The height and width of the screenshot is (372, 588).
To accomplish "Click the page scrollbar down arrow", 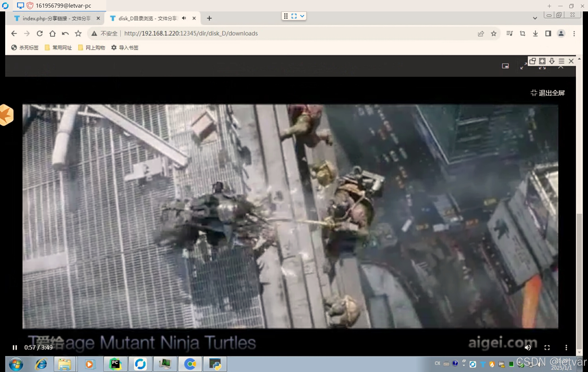I will [579, 352].
